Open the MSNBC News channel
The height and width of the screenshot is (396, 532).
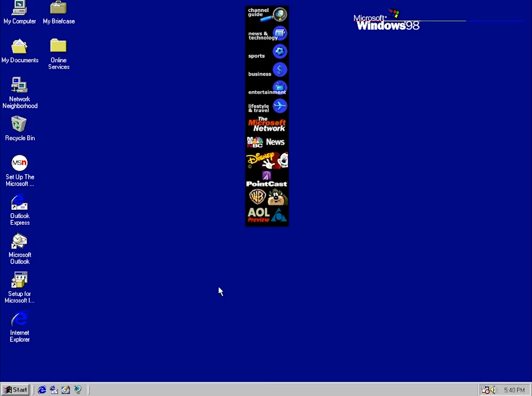[x=267, y=142]
